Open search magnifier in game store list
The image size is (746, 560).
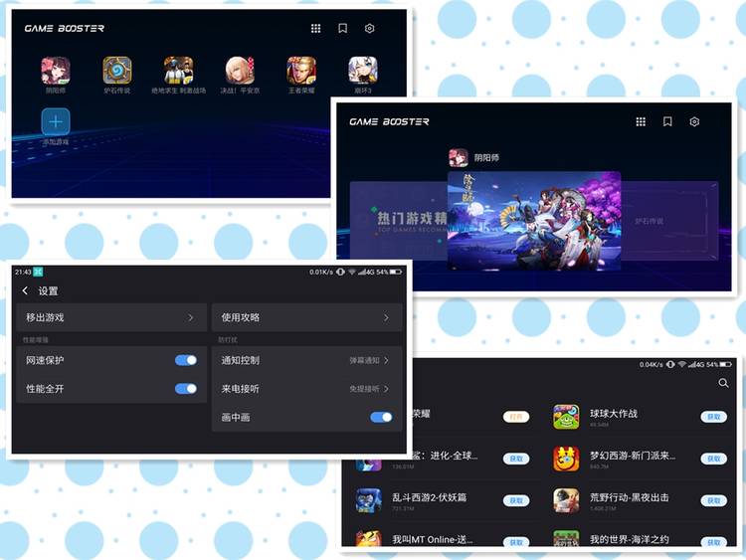pos(724,383)
